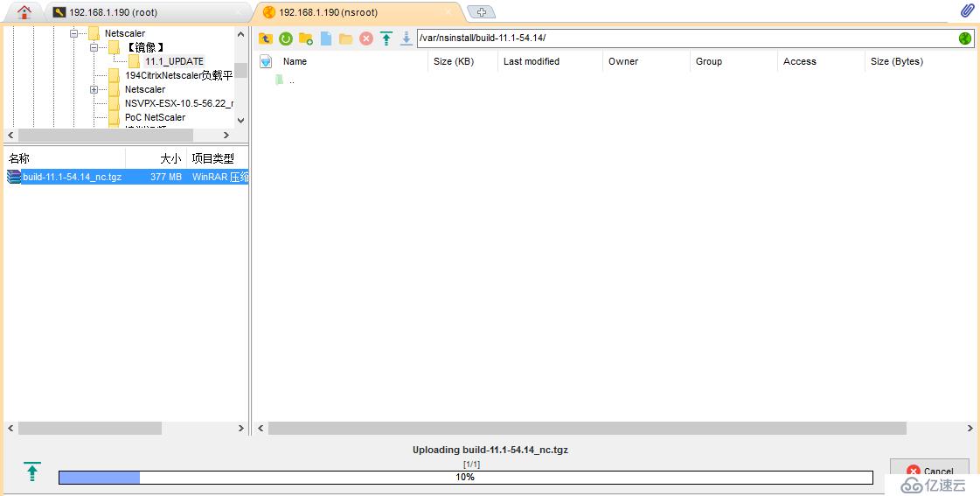
Task: Sort local files by 项目类型 column
Action: point(213,159)
